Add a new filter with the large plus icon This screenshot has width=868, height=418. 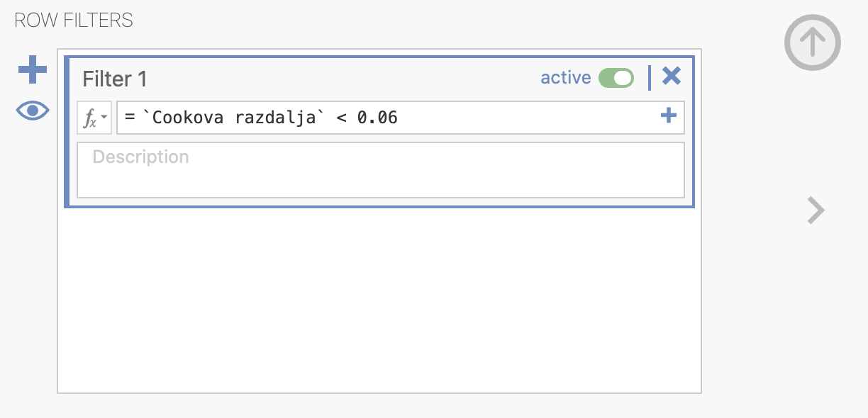point(33,70)
